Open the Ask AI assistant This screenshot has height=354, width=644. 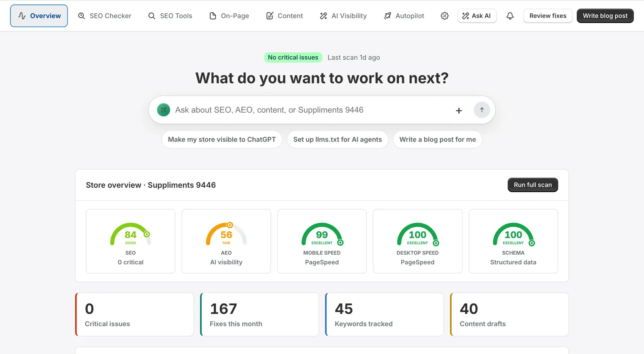pos(477,16)
